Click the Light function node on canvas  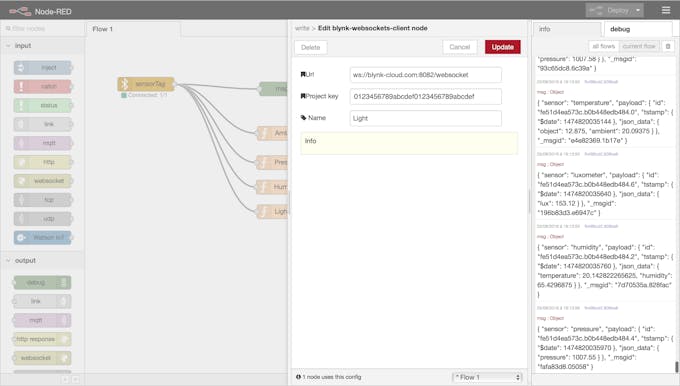coord(273,211)
